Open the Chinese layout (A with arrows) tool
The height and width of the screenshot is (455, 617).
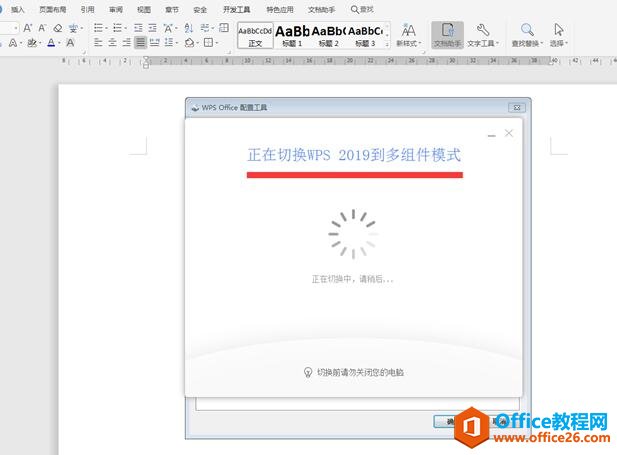(x=168, y=28)
